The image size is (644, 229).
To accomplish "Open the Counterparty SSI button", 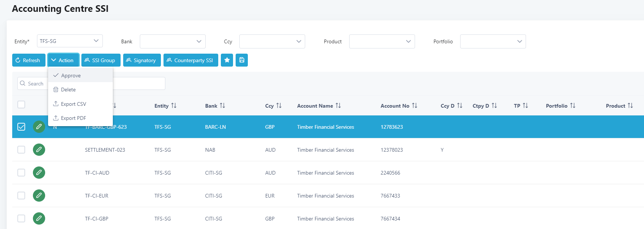I will pyautogui.click(x=190, y=60).
